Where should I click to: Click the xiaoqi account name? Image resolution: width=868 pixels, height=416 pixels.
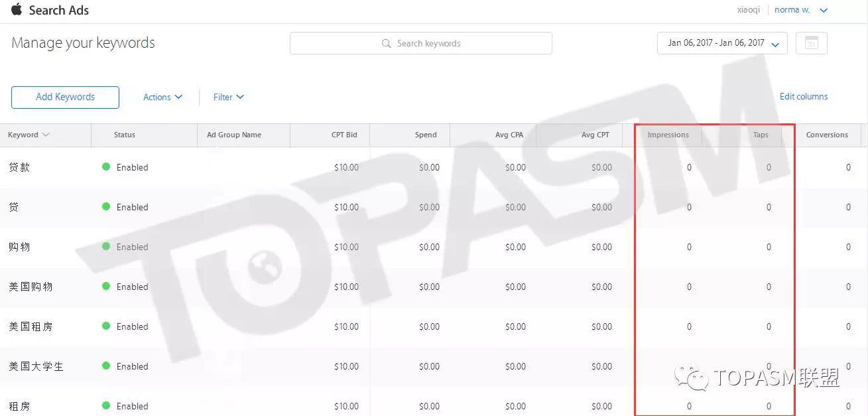[x=749, y=10]
